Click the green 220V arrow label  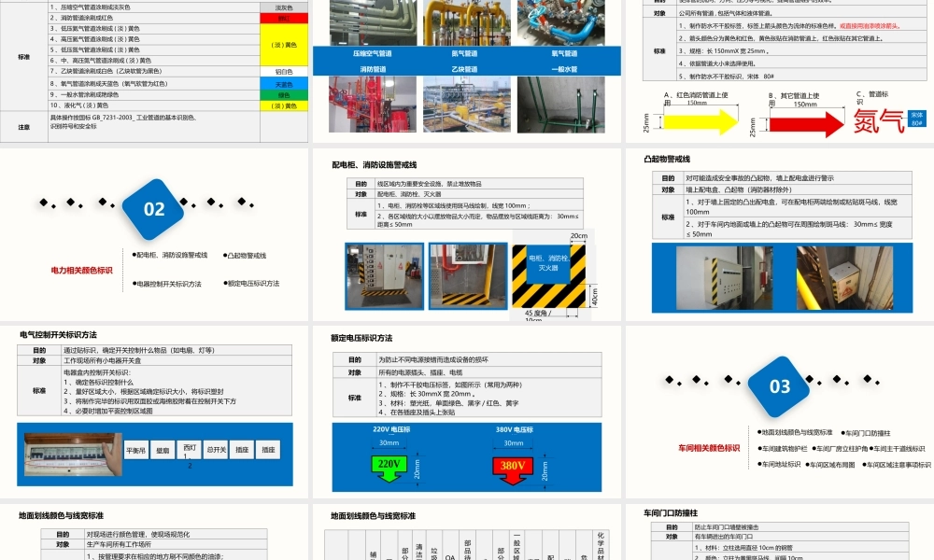point(389,468)
